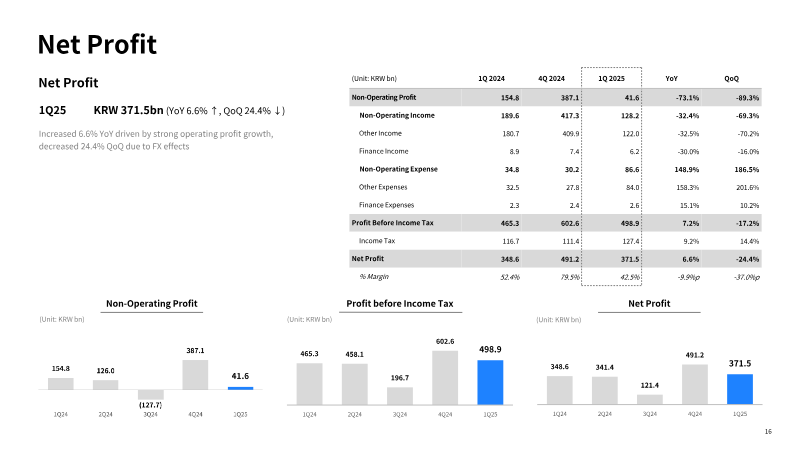Click the KRW 371.5bn headline figure
The width and height of the screenshot is (800, 450).
coord(128,110)
